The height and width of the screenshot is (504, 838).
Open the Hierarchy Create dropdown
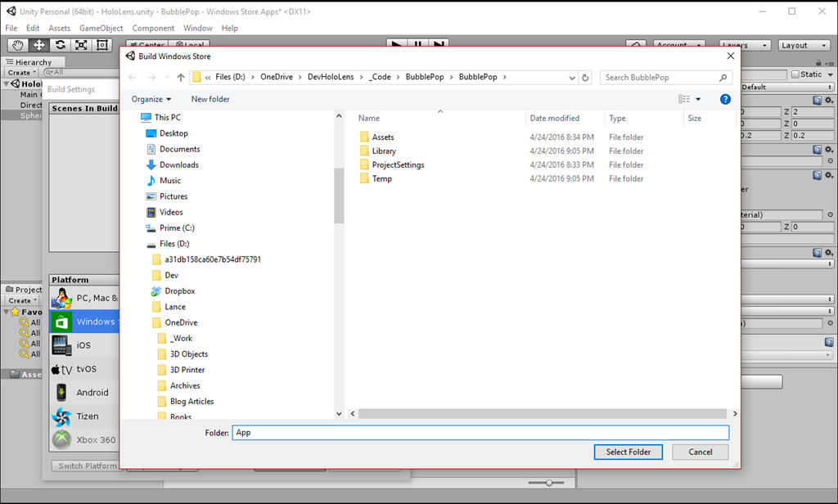click(x=22, y=73)
